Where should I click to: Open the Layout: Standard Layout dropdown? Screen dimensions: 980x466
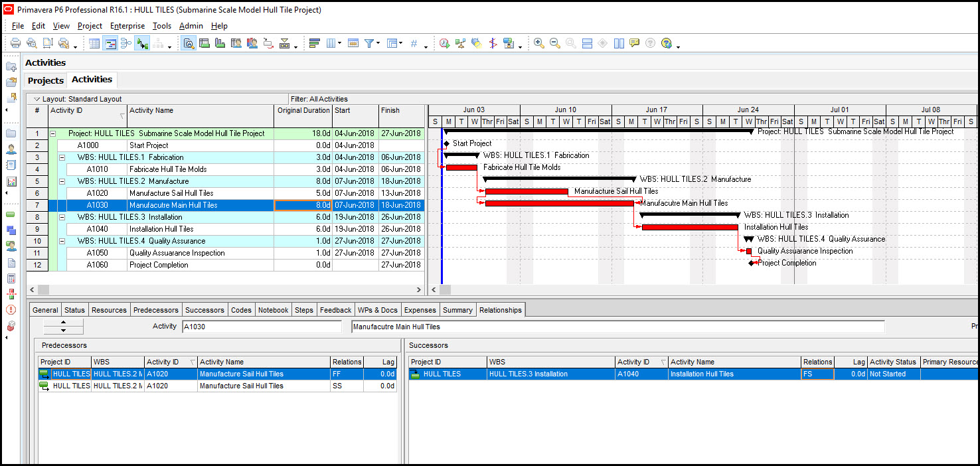pyautogui.click(x=78, y=99)
